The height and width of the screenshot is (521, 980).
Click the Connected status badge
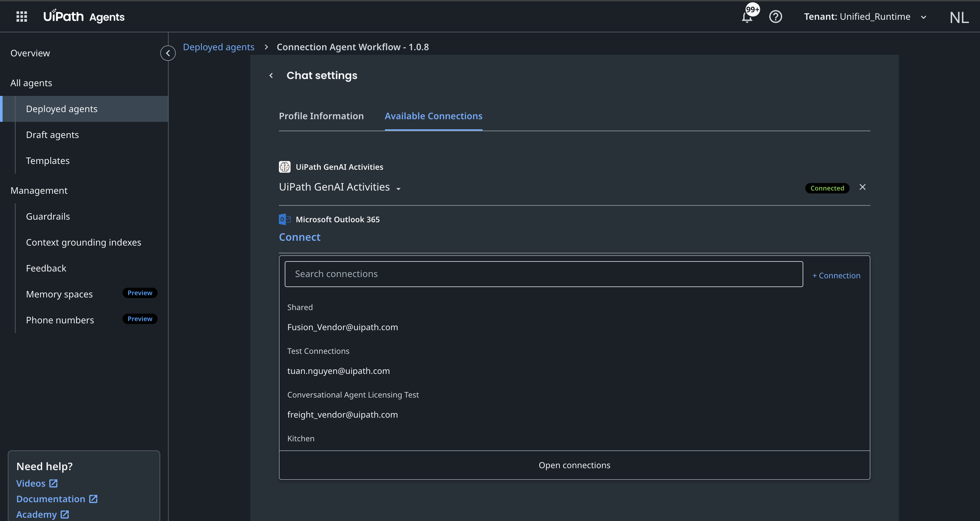point(827,188)
